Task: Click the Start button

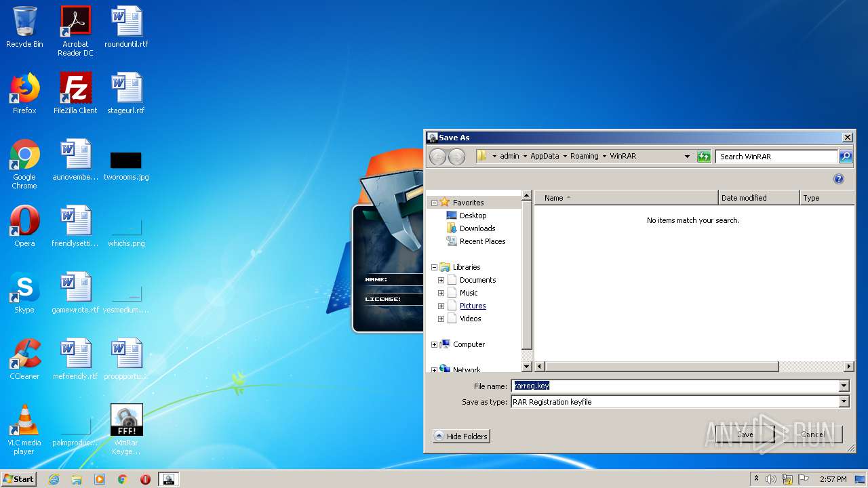Action: [19, 479]
